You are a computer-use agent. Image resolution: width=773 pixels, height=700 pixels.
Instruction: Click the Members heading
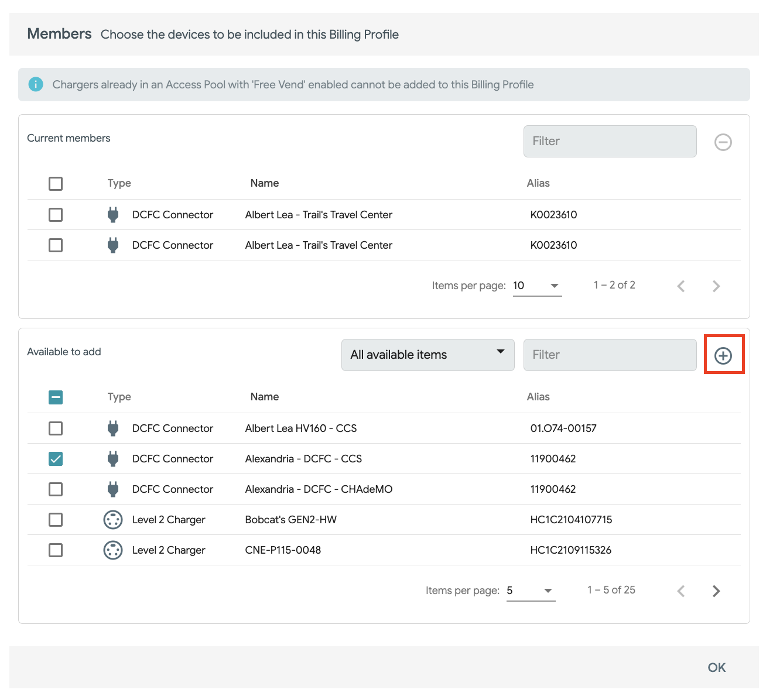(59, 34)
